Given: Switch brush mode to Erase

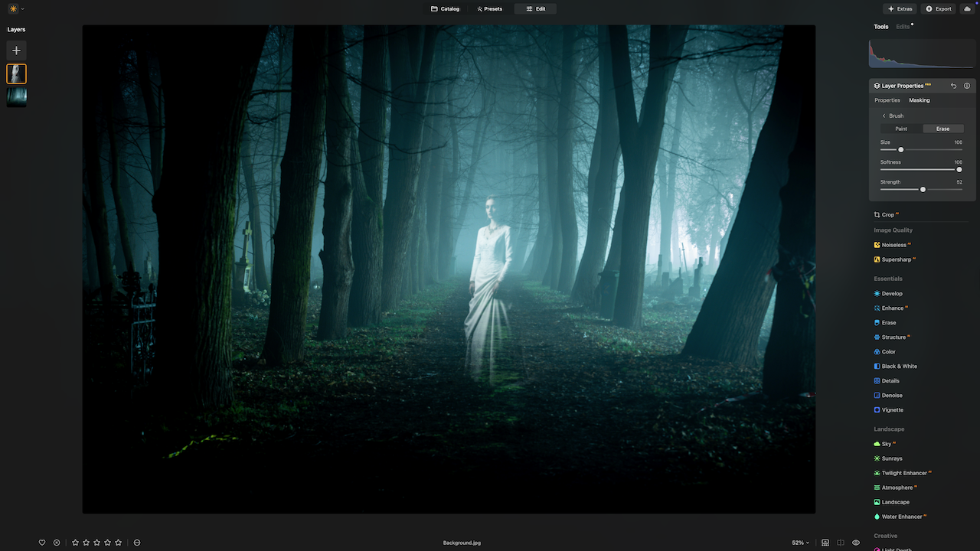Looking at the screenshot, I should 942,129.
